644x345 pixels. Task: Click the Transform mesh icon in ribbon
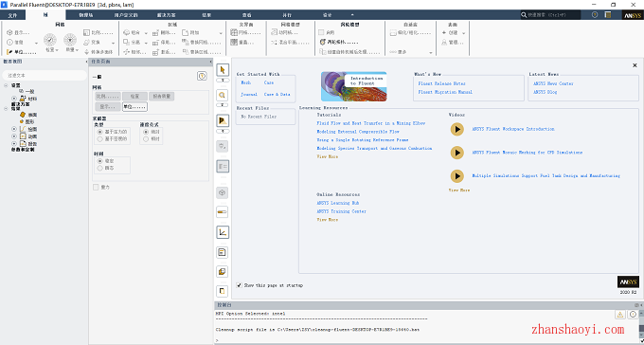point(86,43)
